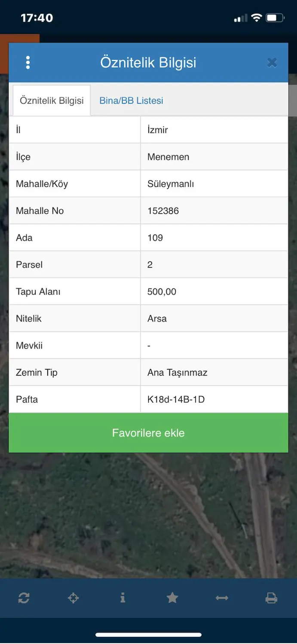
Task: Tap the info icon in bottom toolbar
Action: 123,598
